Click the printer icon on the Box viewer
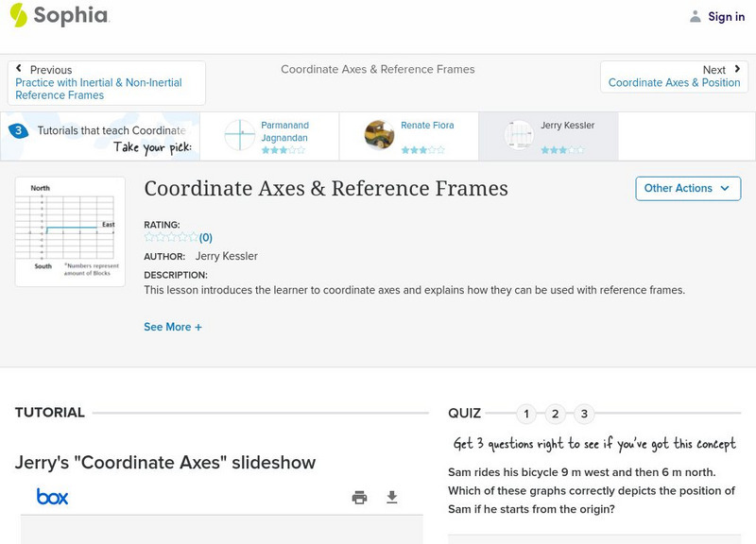 coord(360,496)
